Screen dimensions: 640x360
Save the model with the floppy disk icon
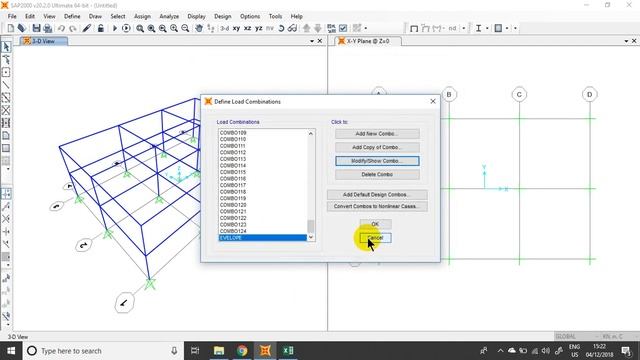[x=36, y=28]
